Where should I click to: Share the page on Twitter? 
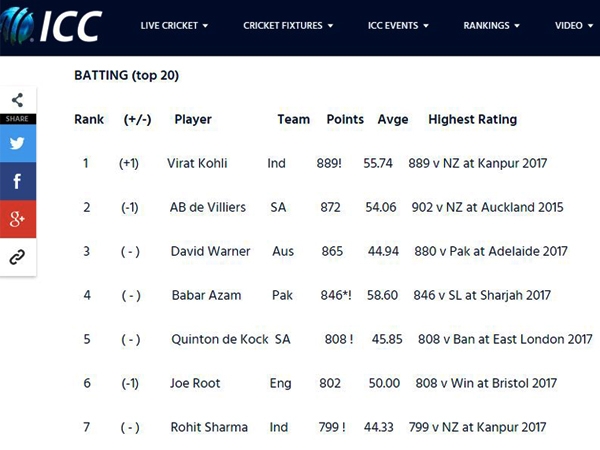pos(18,143)
